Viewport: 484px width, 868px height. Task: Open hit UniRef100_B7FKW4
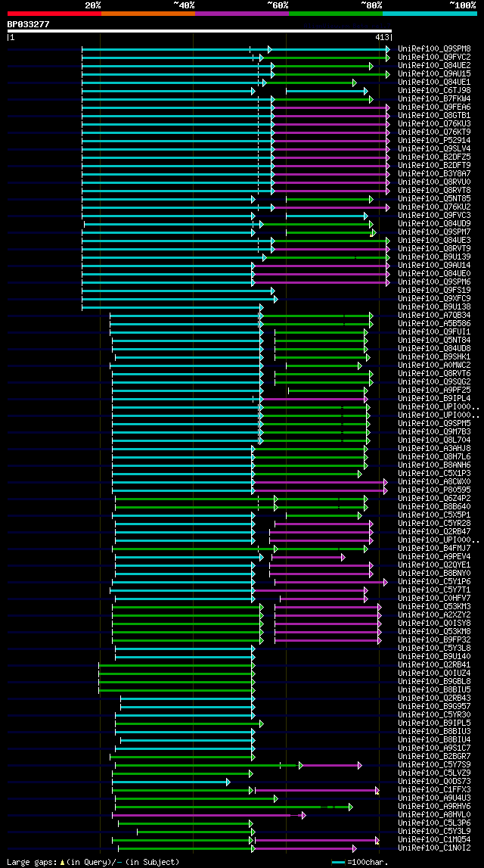coord(434,98)
